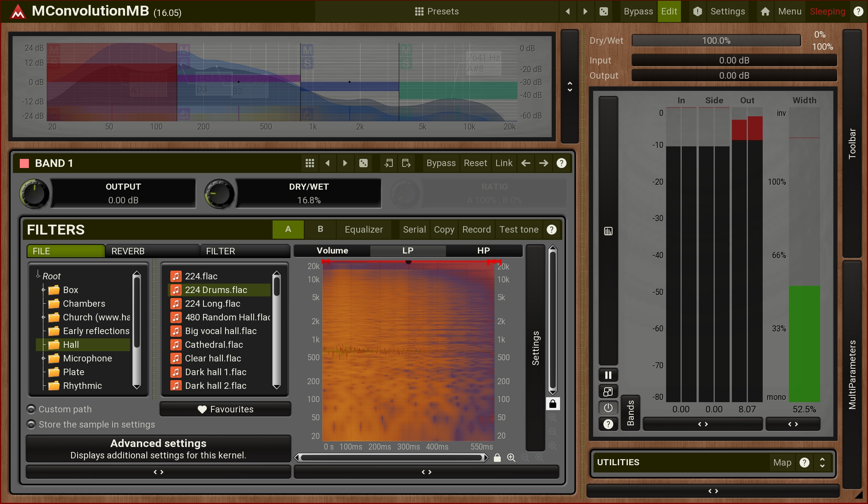Select the HP graph tab
Image resolution: width=868 pixels, height=504 pixels.
(483, 250)
